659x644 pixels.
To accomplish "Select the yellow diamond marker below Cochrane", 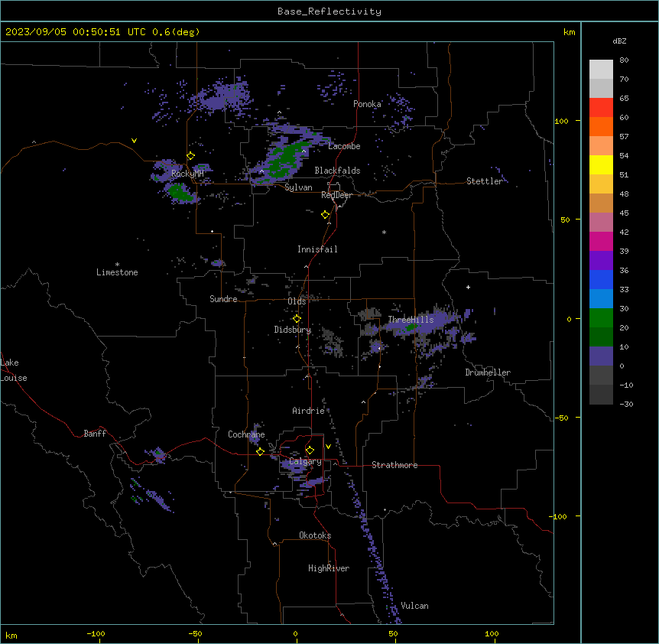I will tap(260, 451).
